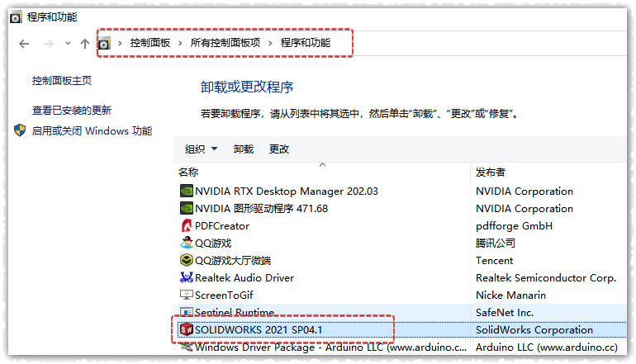Click publisher SolidWorks Corporation
Image resolution: width=636 pixels, height=364 pixels.
click(534, 330)
